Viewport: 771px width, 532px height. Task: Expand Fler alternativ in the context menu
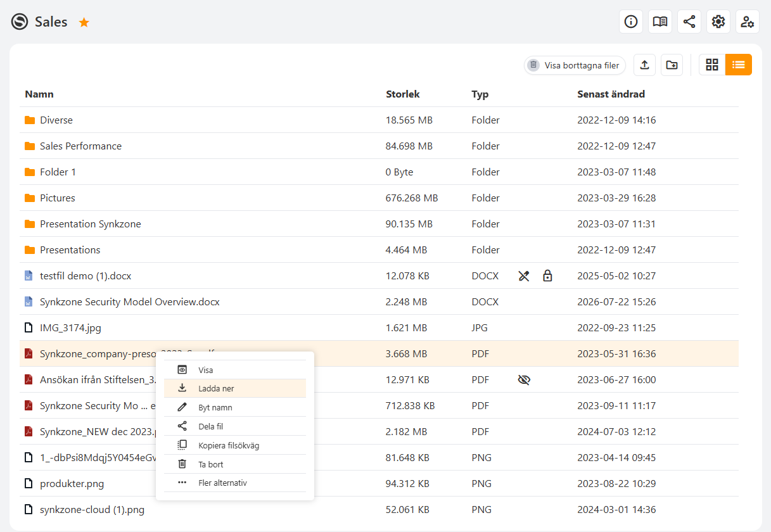click(x=235, y=483)
